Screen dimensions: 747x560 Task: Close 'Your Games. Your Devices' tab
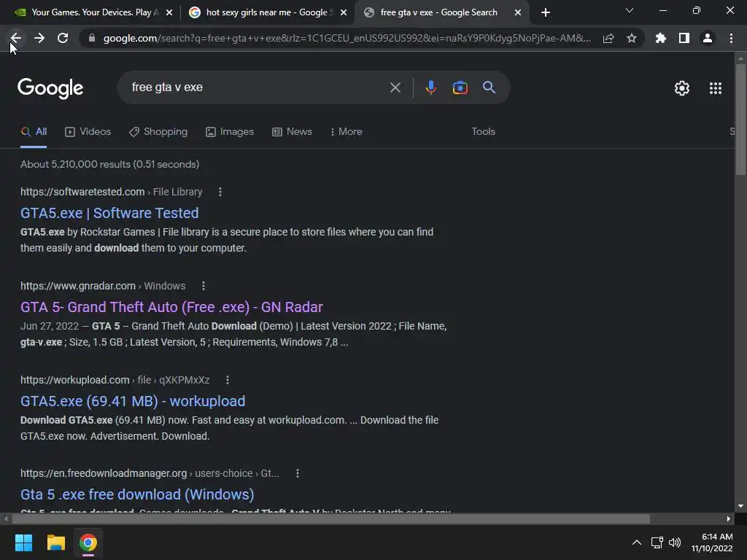click(x=169, y=12)
